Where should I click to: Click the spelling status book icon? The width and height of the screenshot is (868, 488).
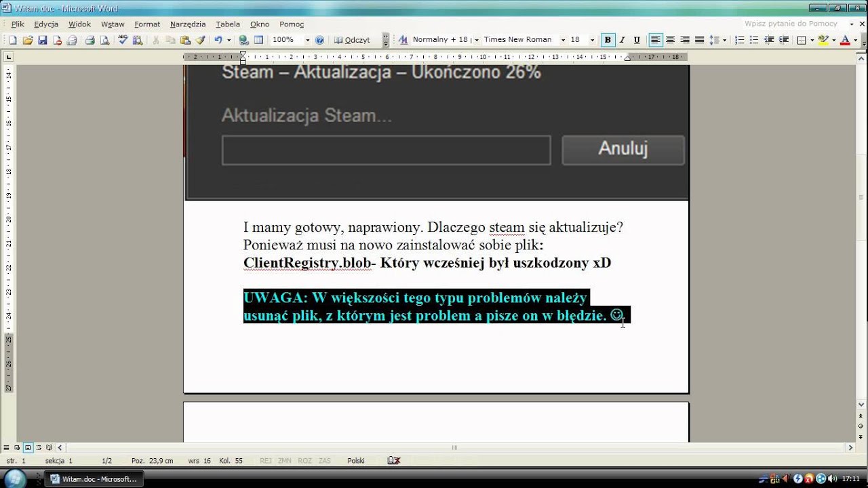coord(393,460)
